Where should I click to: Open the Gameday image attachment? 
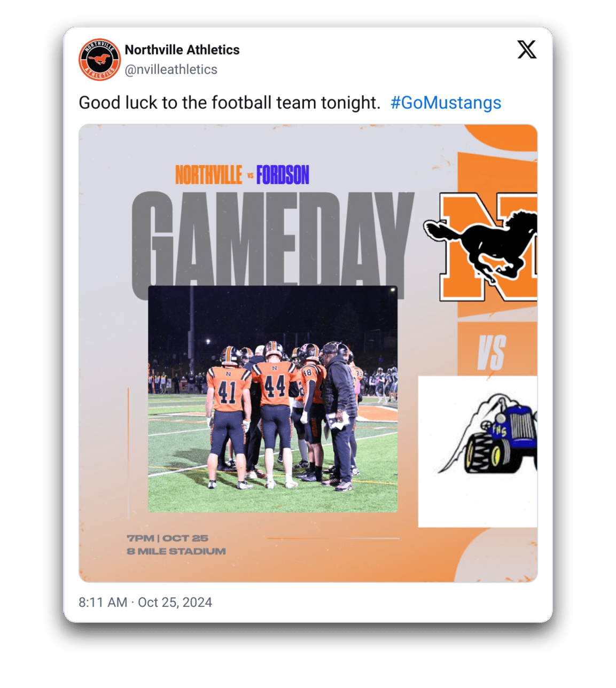point(308,353)
